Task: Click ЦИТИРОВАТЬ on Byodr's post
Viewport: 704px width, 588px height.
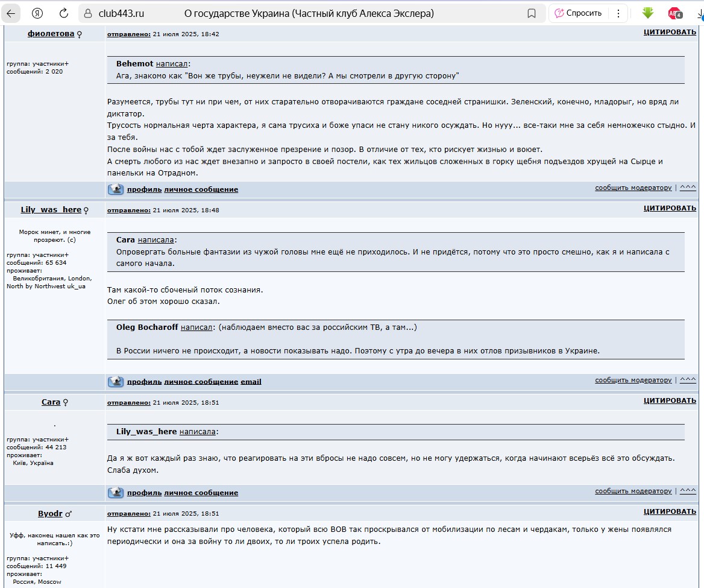Action: (669, 511)
